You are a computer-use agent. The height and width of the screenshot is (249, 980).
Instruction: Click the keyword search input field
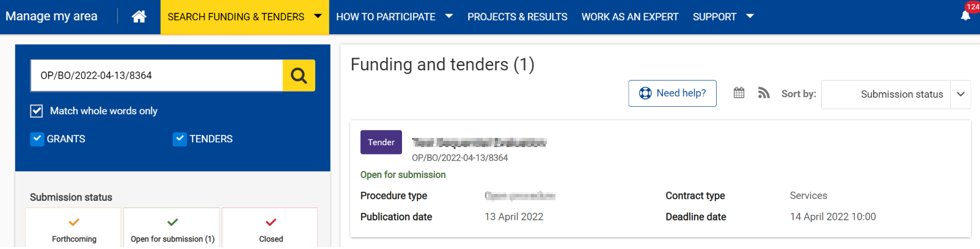156,76
